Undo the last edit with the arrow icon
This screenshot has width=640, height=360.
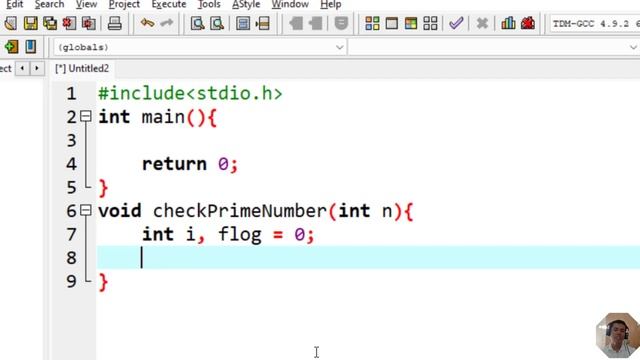(147, 23)
